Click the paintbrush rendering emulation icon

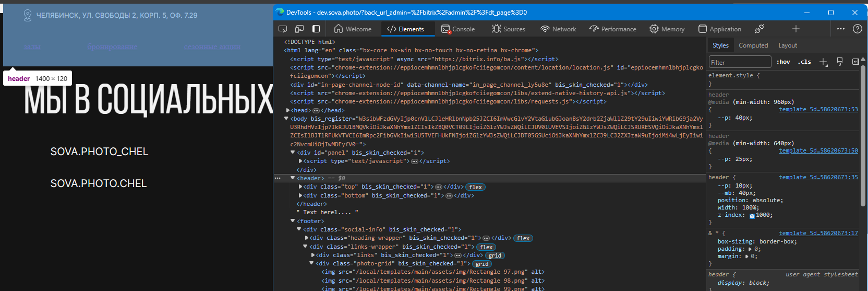[840, 62]
